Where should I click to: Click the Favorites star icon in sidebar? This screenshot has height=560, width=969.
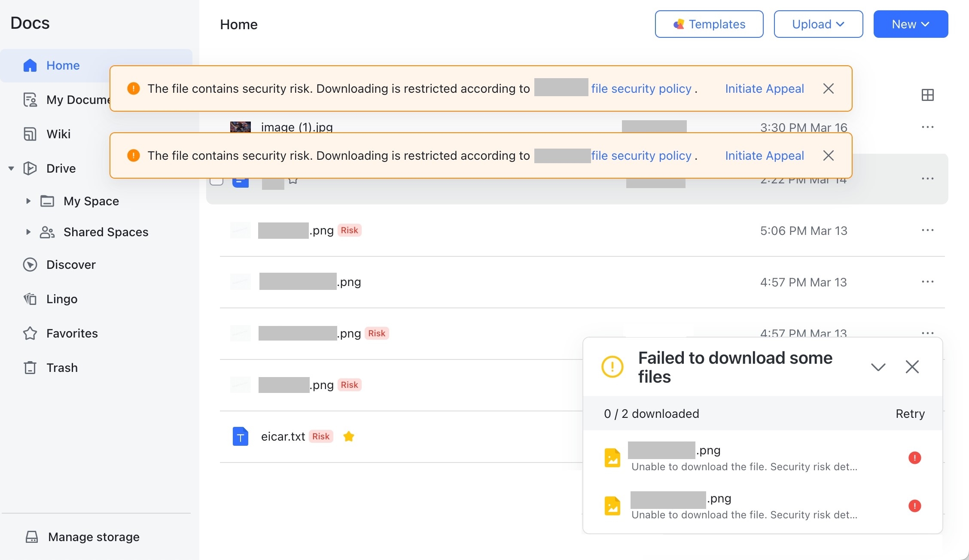tap(30, 333)
